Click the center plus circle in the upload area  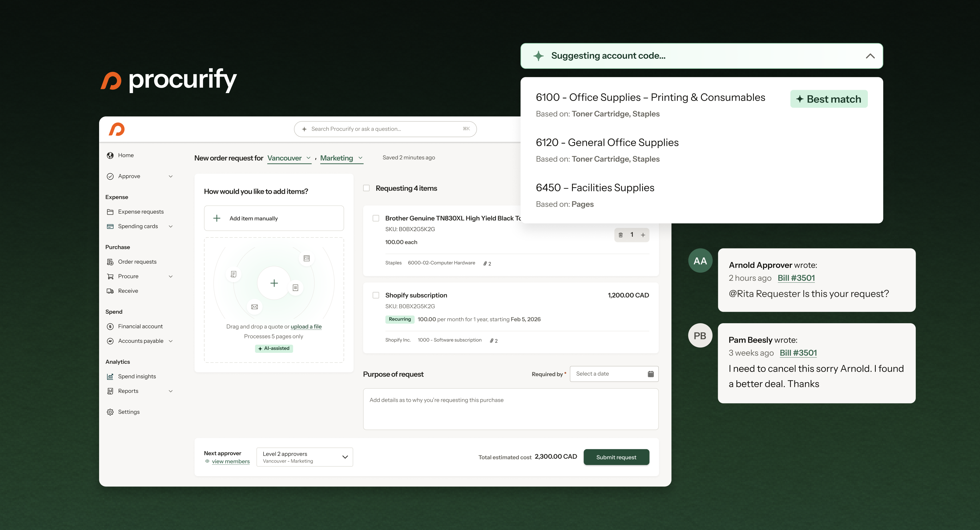pyautogui.click(x=274, y=283)
